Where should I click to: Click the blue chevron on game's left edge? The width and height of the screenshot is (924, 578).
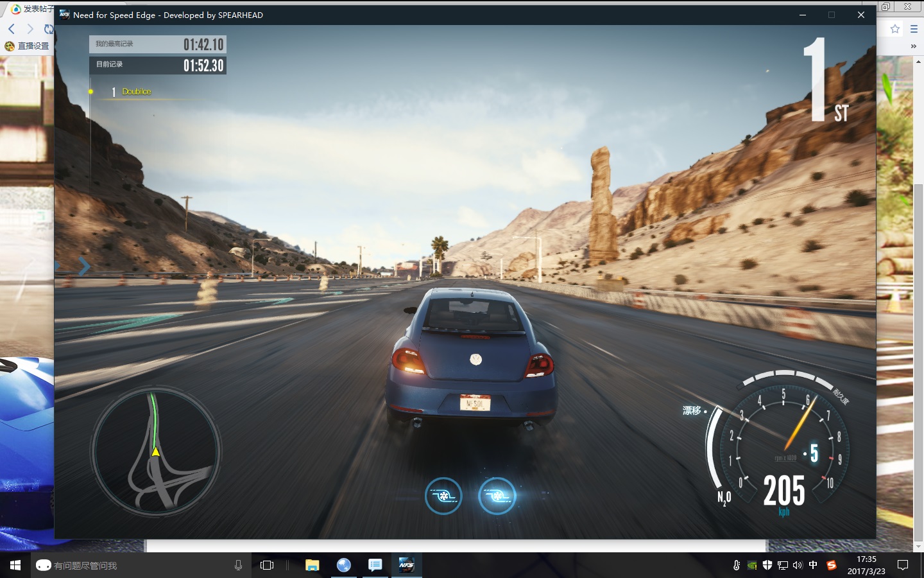(84, 265)
